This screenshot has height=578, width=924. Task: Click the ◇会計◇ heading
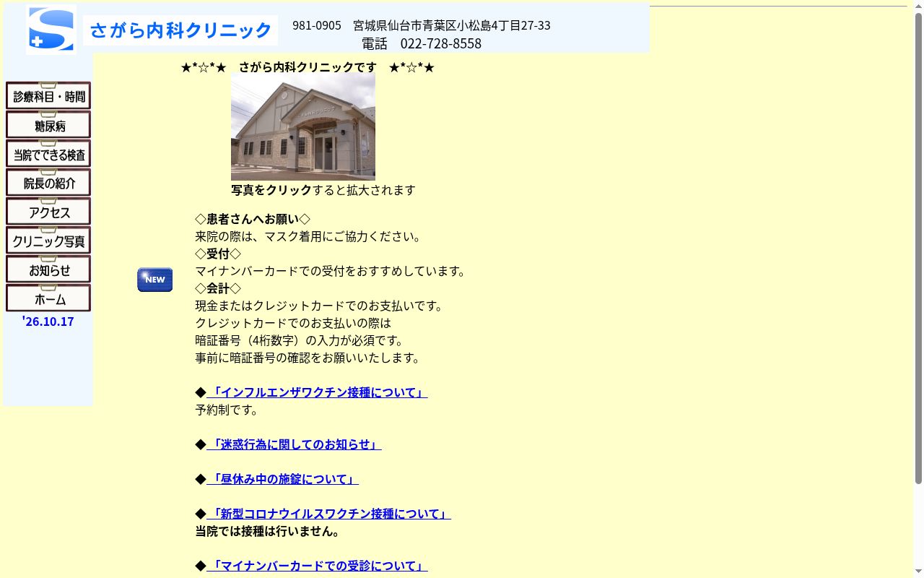218,288
